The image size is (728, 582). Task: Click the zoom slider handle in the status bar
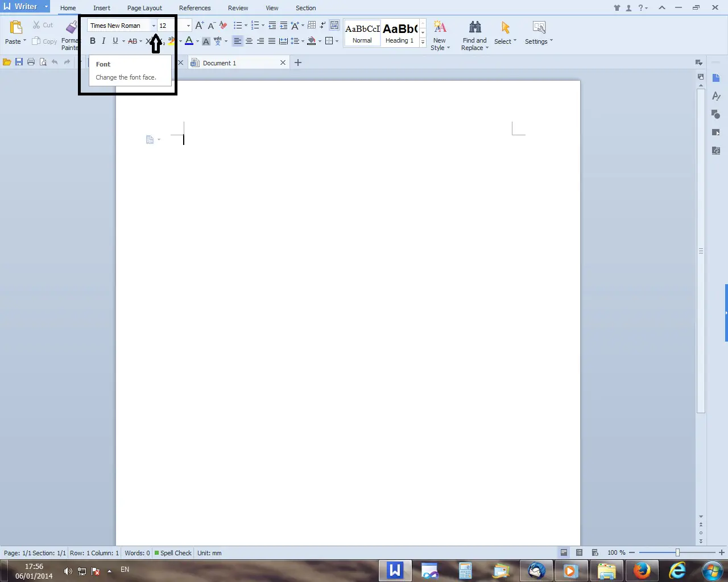[x=677, y=552]
